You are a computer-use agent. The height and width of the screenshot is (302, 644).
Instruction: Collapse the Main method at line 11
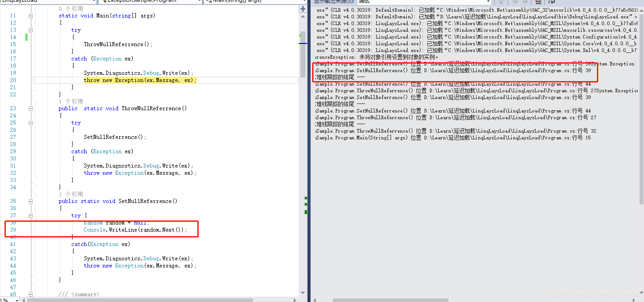coord(30,16)
